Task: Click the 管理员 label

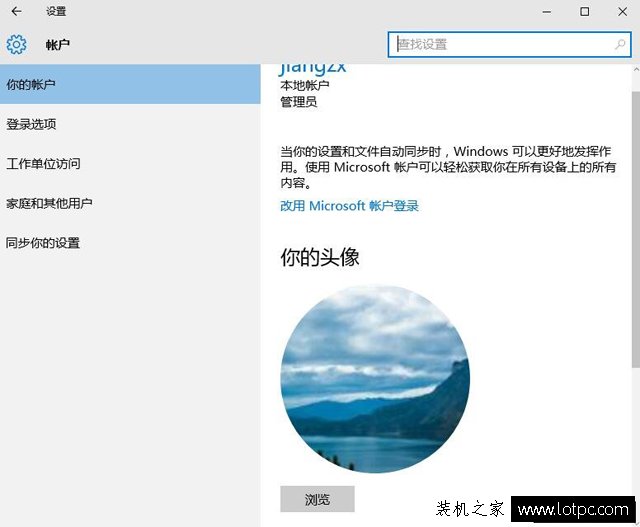Action: pyautogui.click(x=298, y=102)
